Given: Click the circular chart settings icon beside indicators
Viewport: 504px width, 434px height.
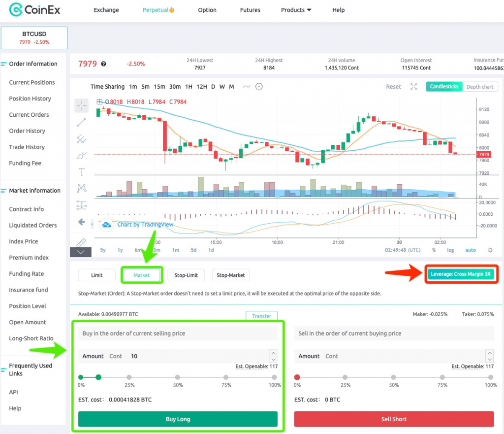Looking at the screenshot, I should (x=259, y=87).
